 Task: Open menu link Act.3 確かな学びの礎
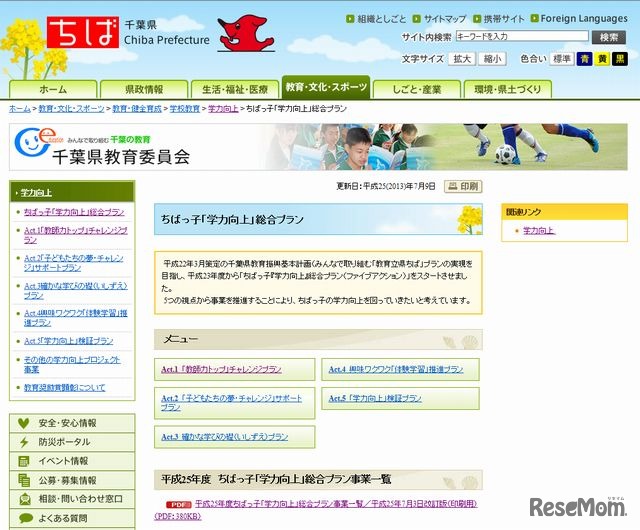224,436
